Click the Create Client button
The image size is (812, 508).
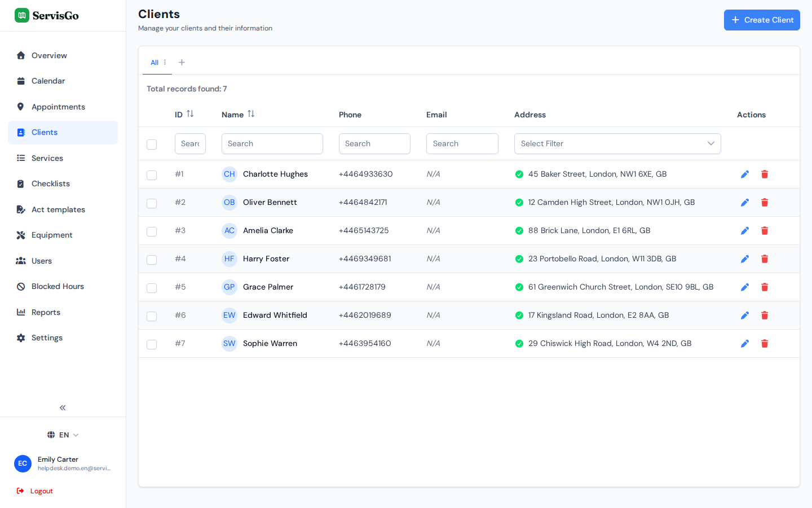762,20
